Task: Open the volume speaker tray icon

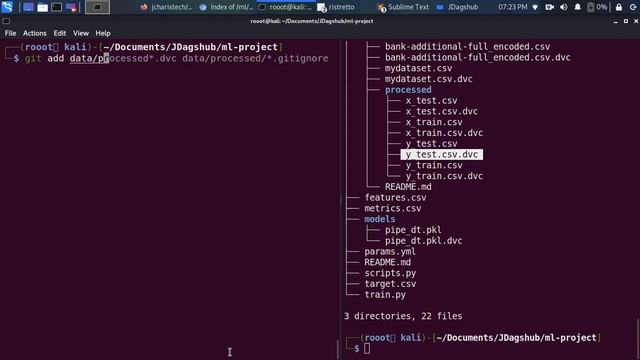Action: coord(564,7)
